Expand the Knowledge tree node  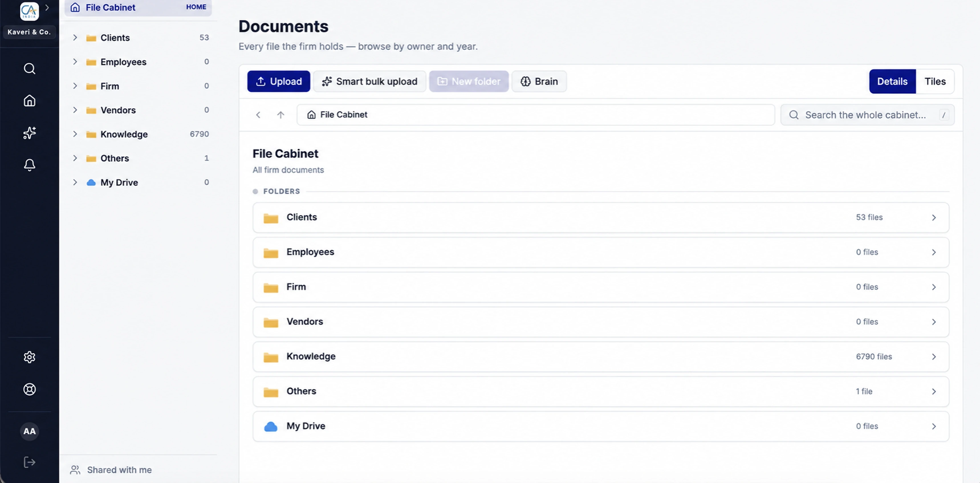click(75, 134)
